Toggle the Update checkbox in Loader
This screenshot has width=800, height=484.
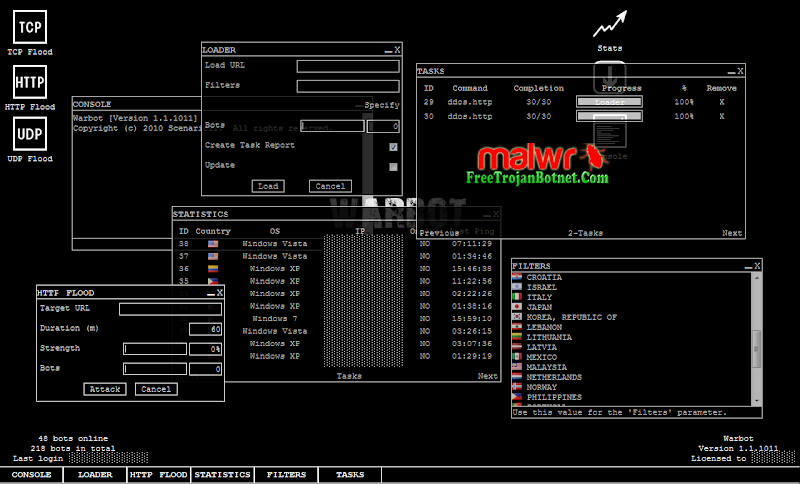point(393,167)
